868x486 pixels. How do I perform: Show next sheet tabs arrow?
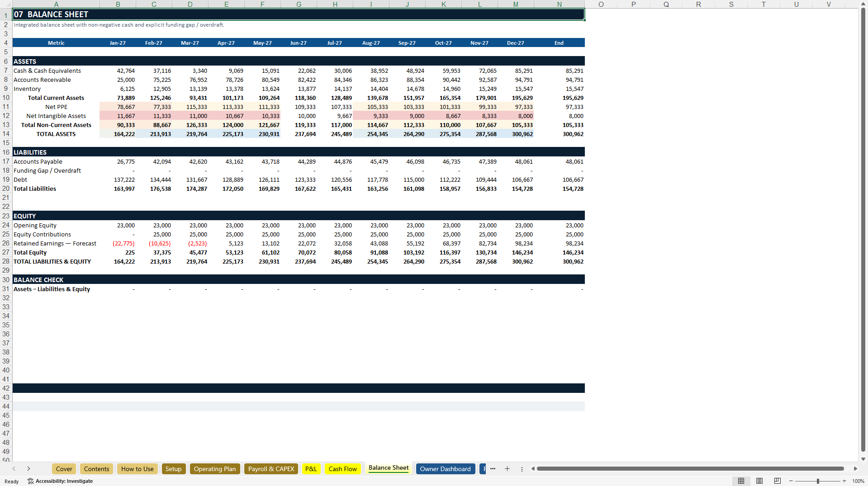pos(28,469)
